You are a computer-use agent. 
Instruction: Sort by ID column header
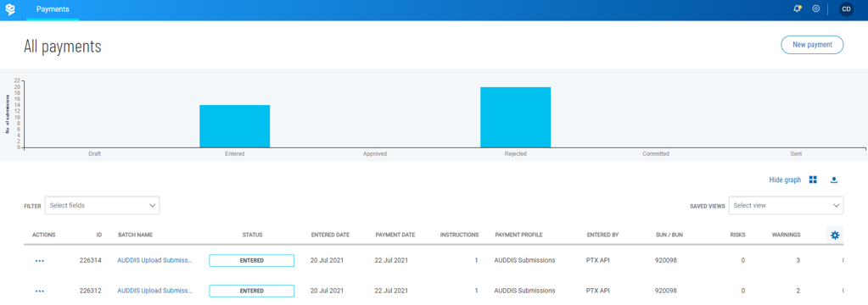99,235
